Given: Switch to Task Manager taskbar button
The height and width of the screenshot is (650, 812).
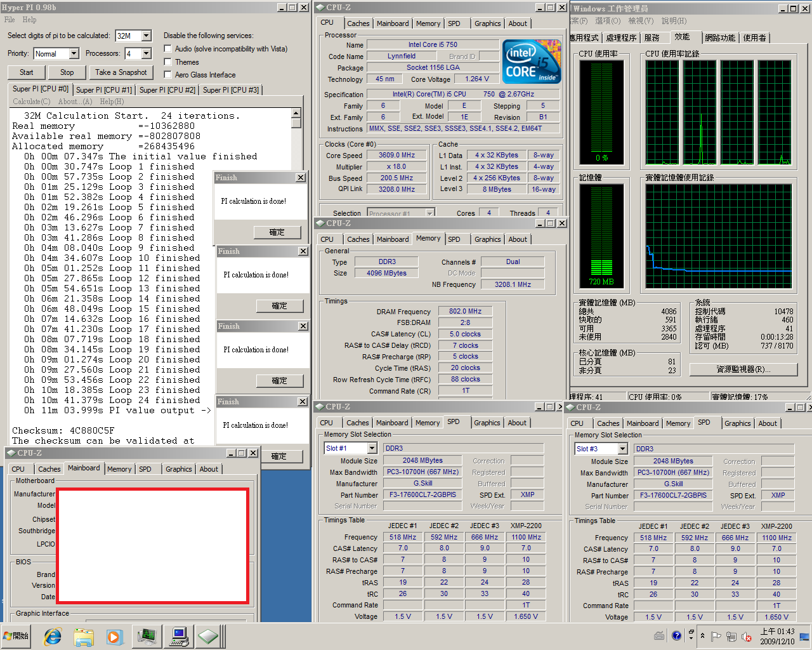Looking at the screenshot, I should pyautogui.click(x=147, y=636).
